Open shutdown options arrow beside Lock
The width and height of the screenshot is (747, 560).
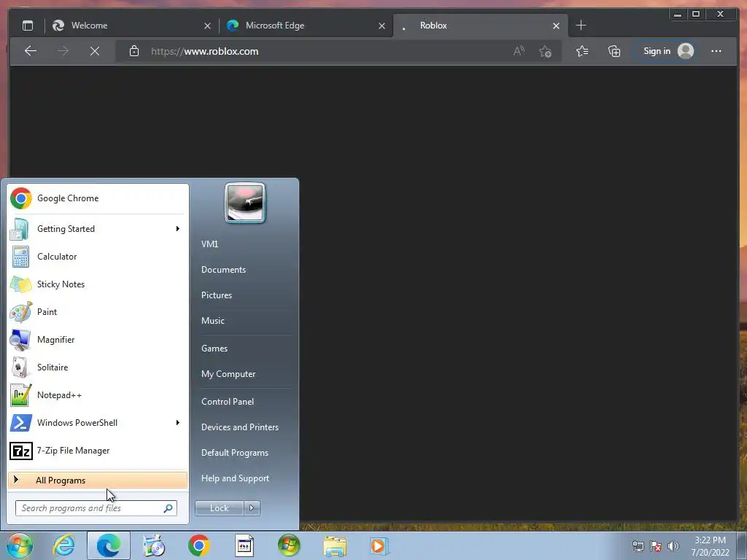(x=252, y=508)
